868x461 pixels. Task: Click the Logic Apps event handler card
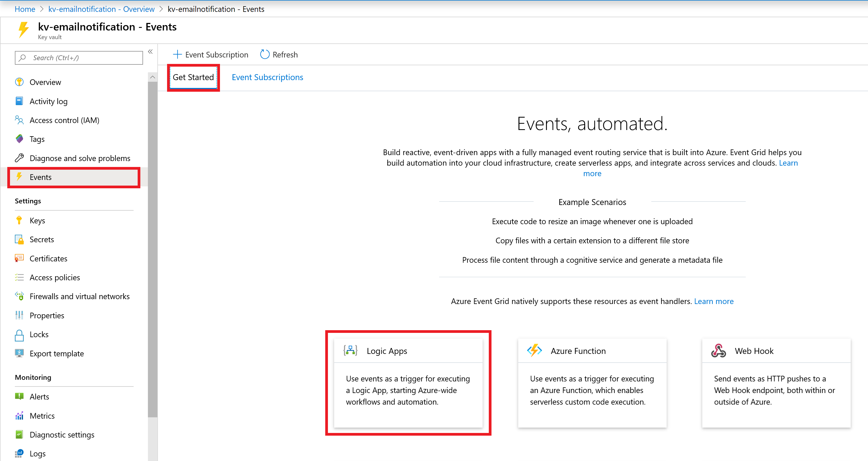pos(408,381)
